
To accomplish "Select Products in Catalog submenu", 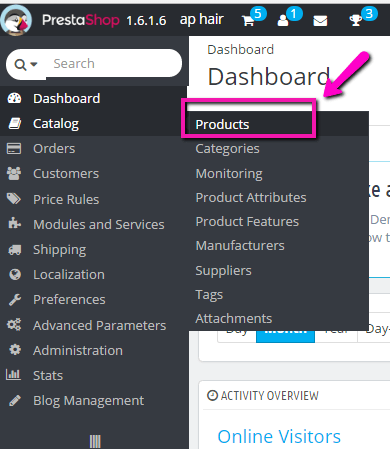I will click(x=222, y=124).
